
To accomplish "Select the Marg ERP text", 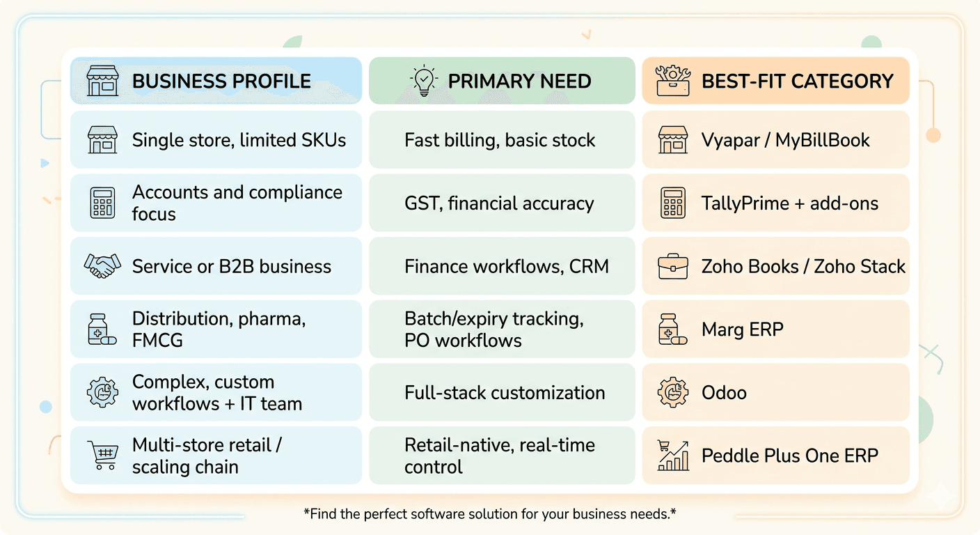I will point(742,329).
